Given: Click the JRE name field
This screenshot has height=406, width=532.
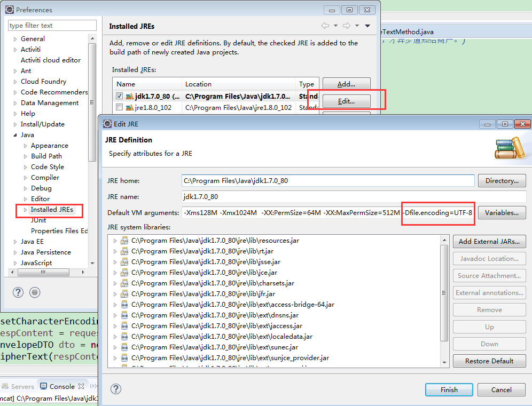Looking at the screenshot, I should pos(354,196).
